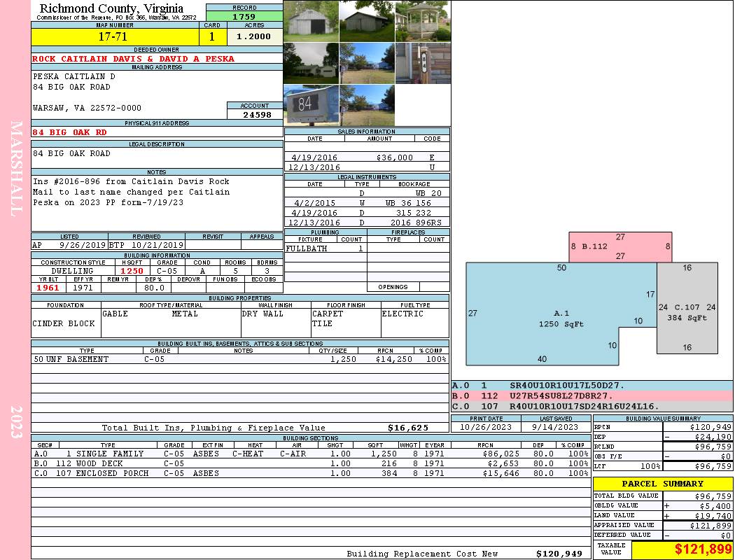
Task: Click the yellow map number 17-71 field
Action: pos(115,36)
